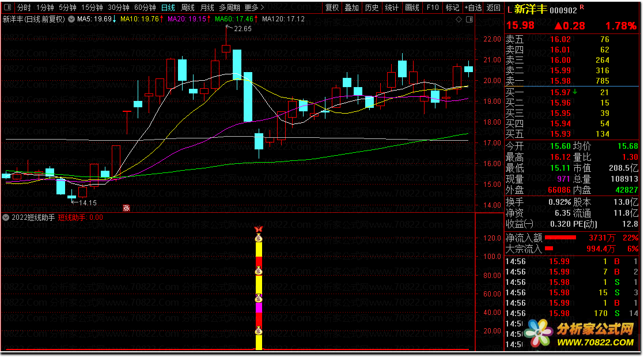Screen dimensions: 644x357
Task: Click the L marker before 新洋丰
Action: [x=509, y=9]
